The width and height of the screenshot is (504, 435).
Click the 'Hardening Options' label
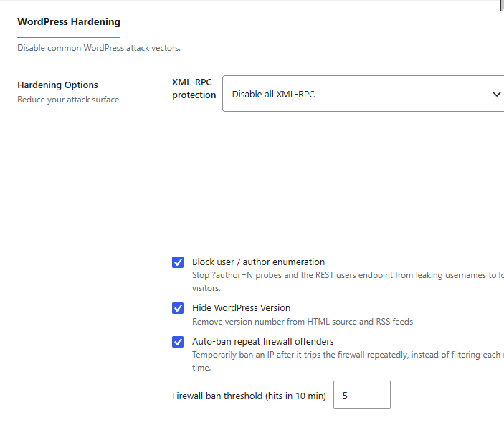57,85
